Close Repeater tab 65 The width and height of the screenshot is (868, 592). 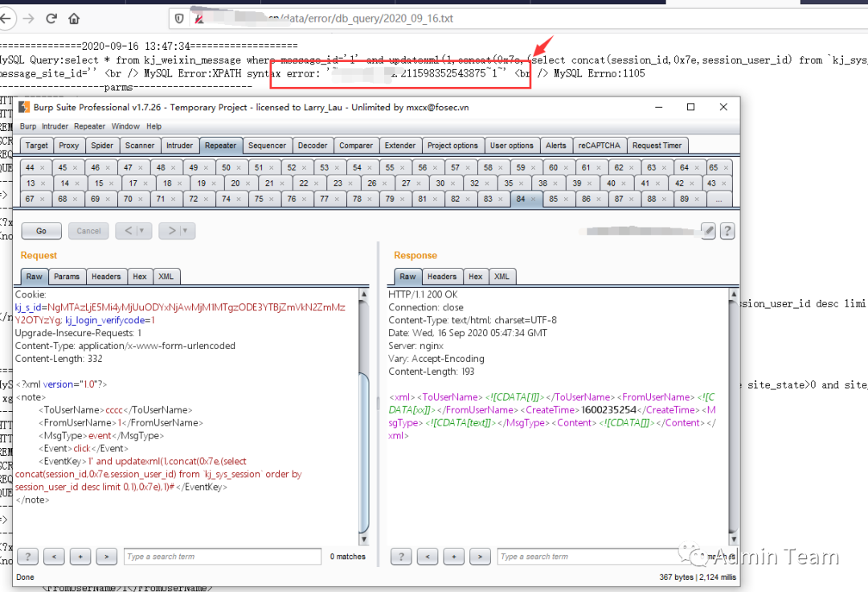726,168
